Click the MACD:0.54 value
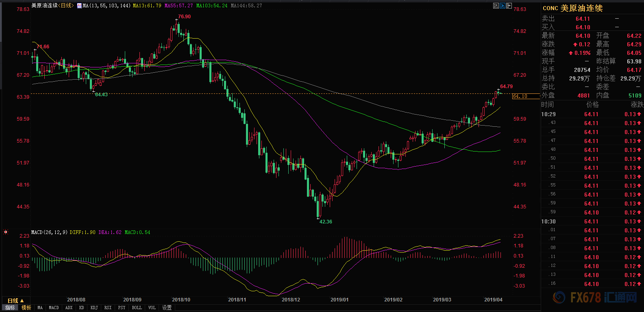This screenshot has height=312, width=644. [x=137, y=232]
